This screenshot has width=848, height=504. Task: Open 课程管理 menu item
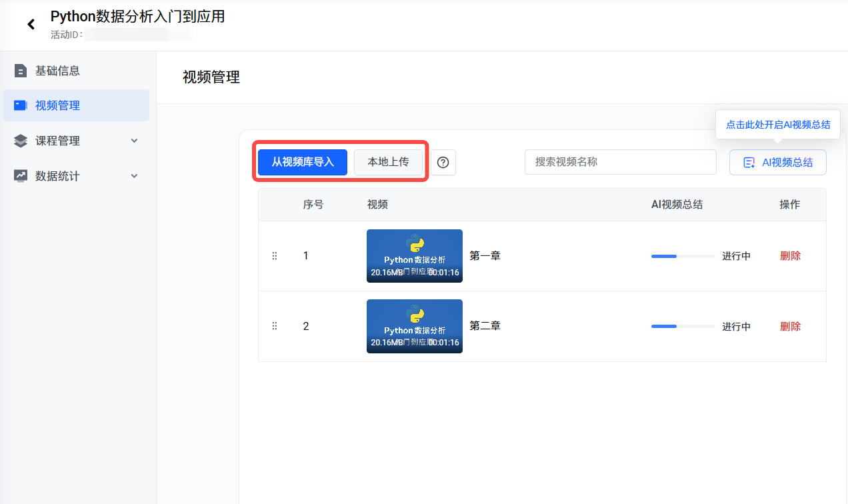click(76, 141)
